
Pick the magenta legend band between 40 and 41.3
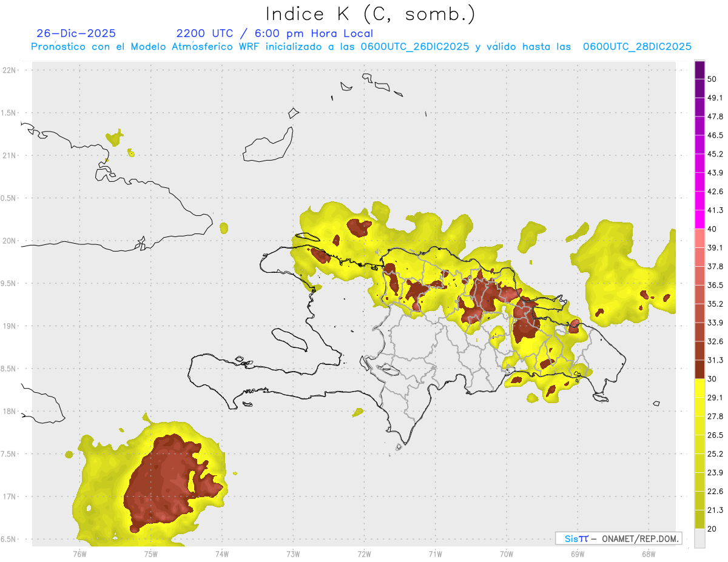click(699, 219)
